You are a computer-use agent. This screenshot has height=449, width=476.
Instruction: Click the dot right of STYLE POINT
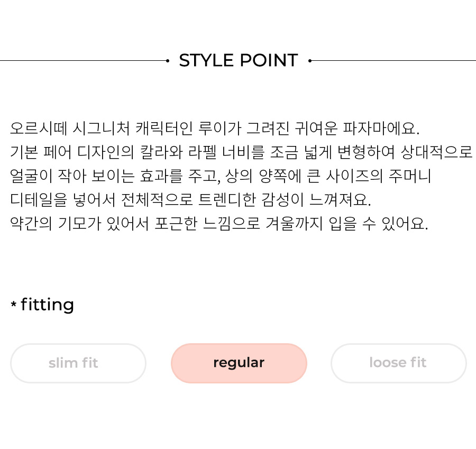pyautogui.click(x=309, y=61)
